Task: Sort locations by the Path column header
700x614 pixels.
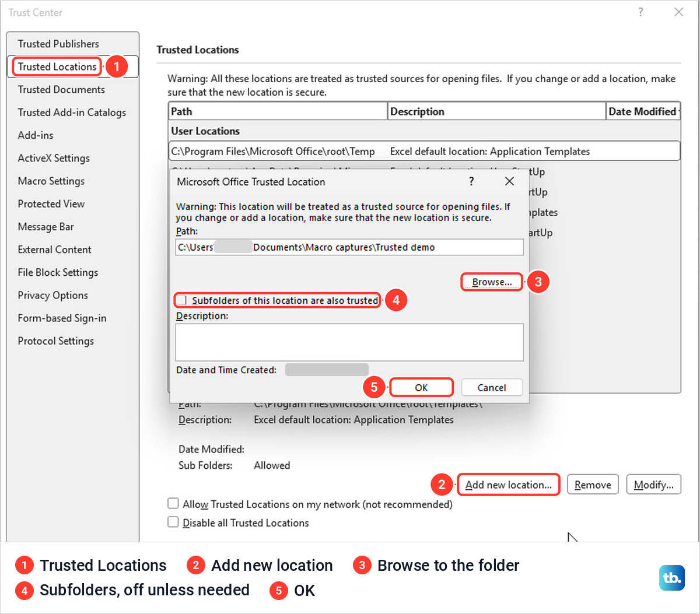Action: (278, 111)
